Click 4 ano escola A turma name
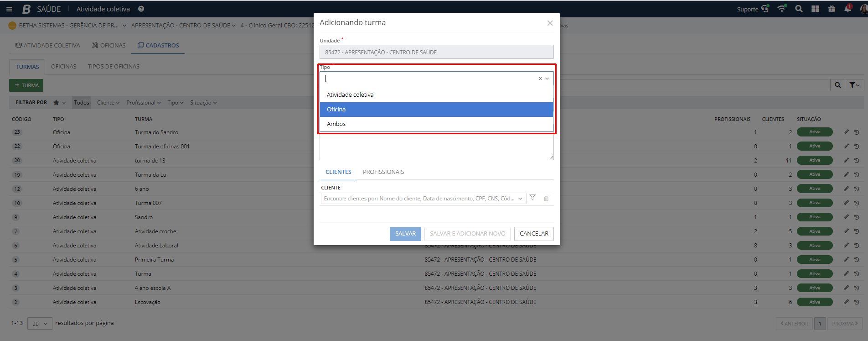 pos(153,288)
